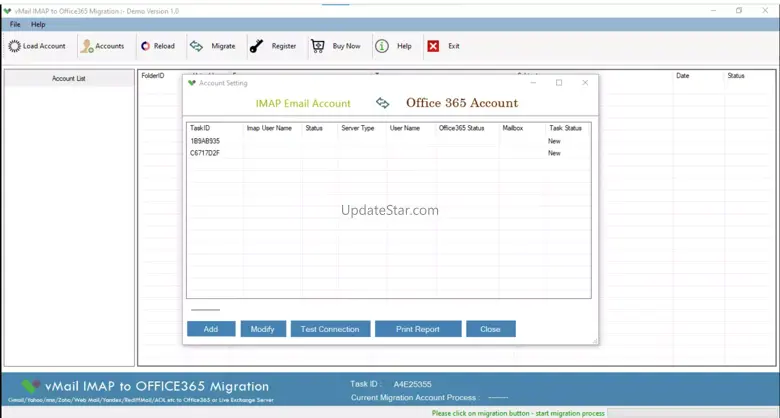Click the Server Type column header

(x=358, y=128)
